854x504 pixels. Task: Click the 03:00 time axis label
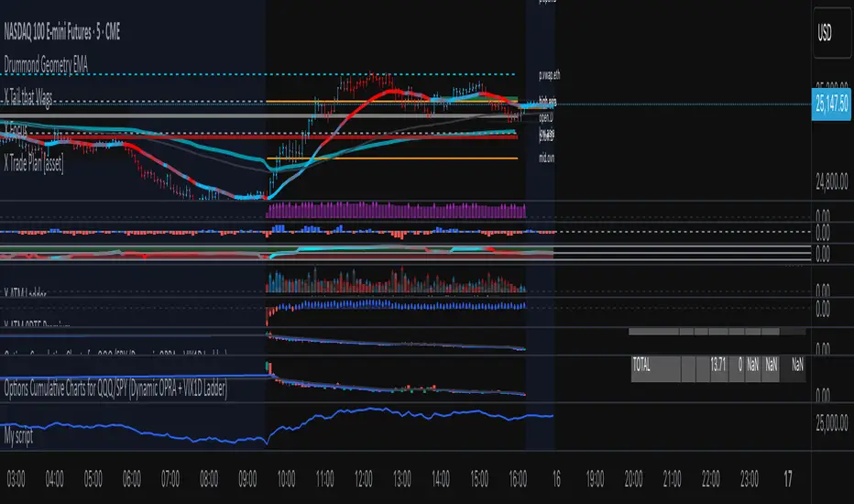point(16,479)
